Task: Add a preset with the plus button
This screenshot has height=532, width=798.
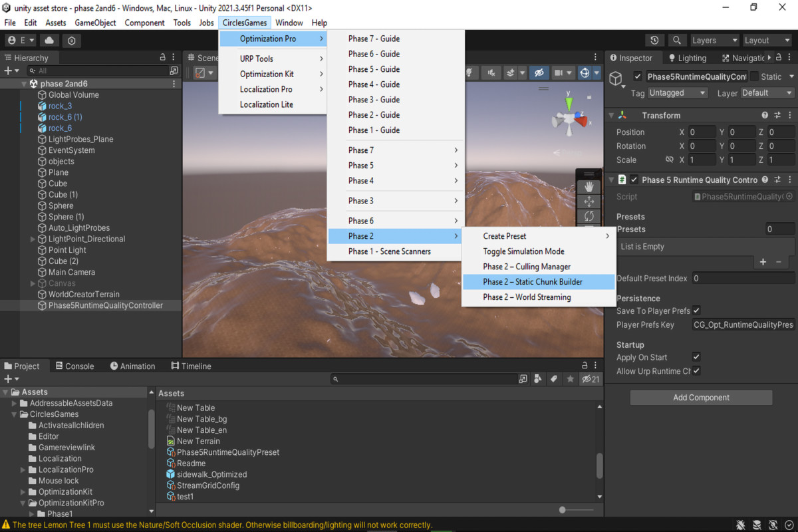Action: (763, 262)
